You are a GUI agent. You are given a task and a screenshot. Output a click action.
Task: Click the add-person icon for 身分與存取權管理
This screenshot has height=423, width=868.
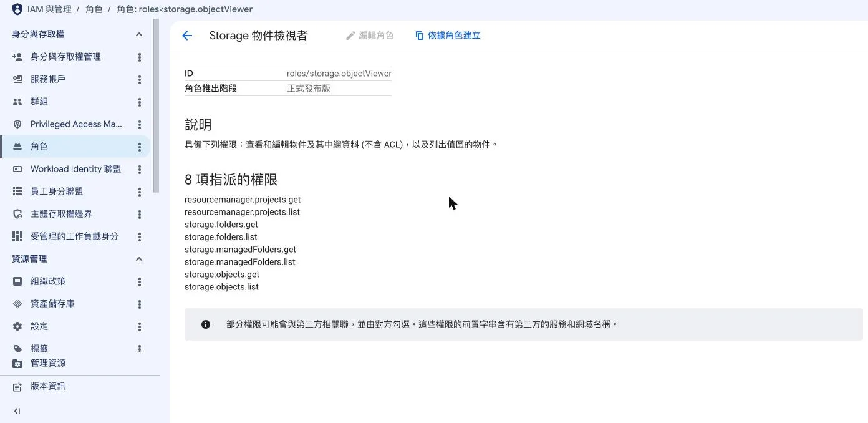coord(17,57)
